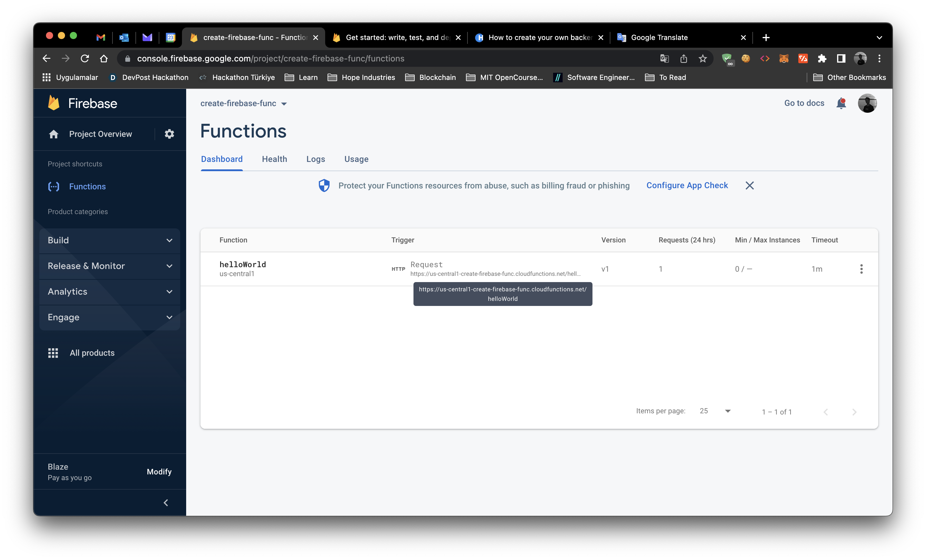926x560 pixels.
Task: Open the Firebase profile avatar
Action: click(x=868, y=103)
